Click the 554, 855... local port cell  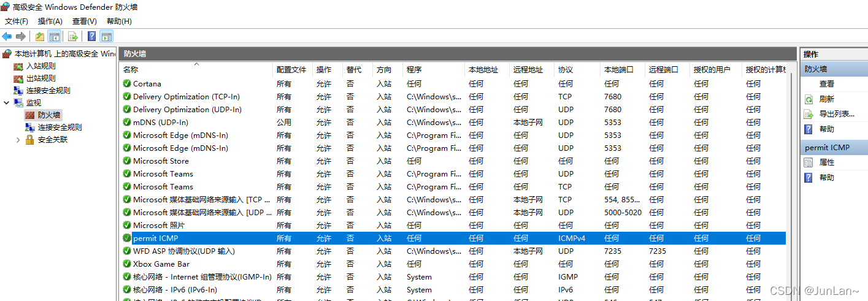(623, 199)
